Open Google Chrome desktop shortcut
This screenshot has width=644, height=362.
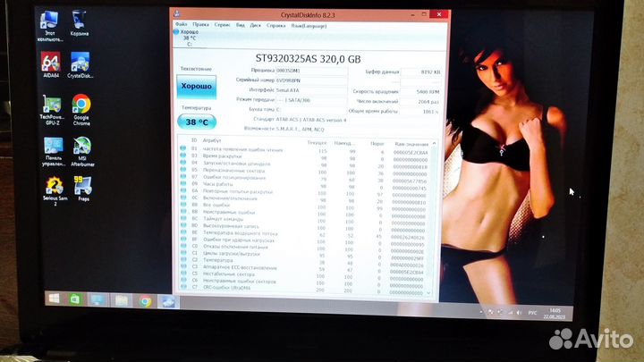[x=80, y=108]
